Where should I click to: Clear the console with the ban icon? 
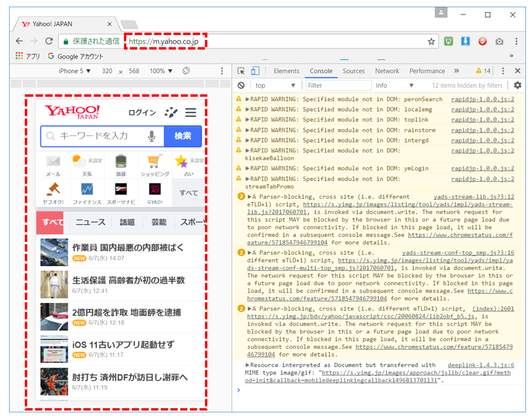(x=241, y=85)
